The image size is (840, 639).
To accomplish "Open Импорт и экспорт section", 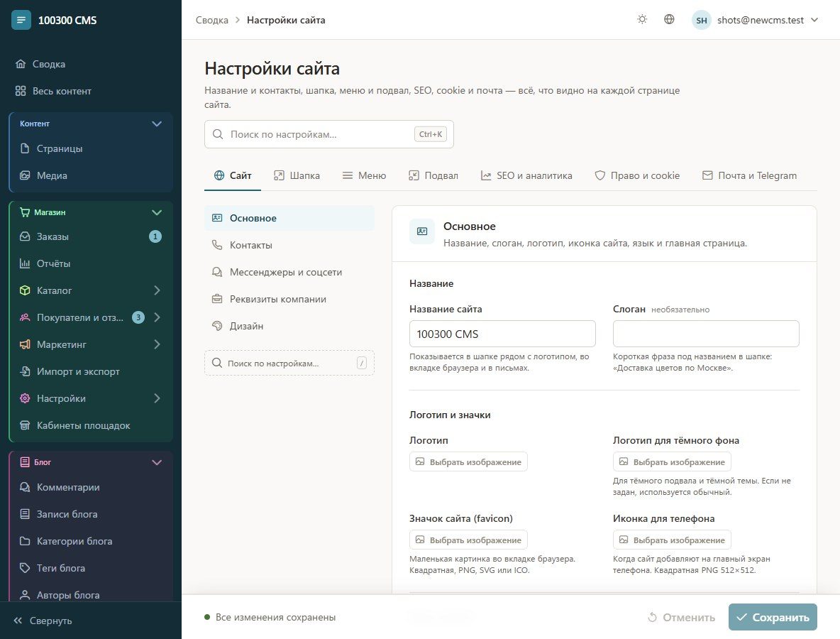I will 91,371.
